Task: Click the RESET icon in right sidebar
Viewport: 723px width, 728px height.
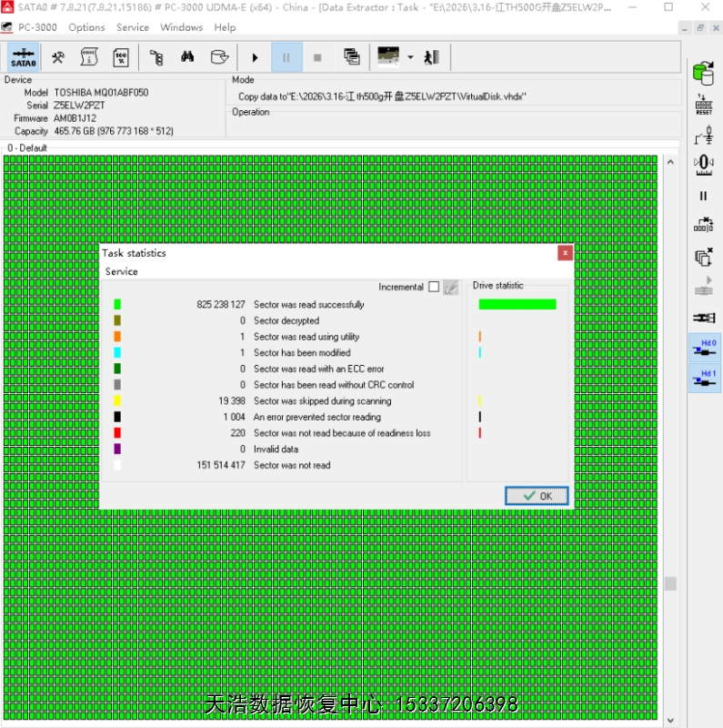Action: 703,104
